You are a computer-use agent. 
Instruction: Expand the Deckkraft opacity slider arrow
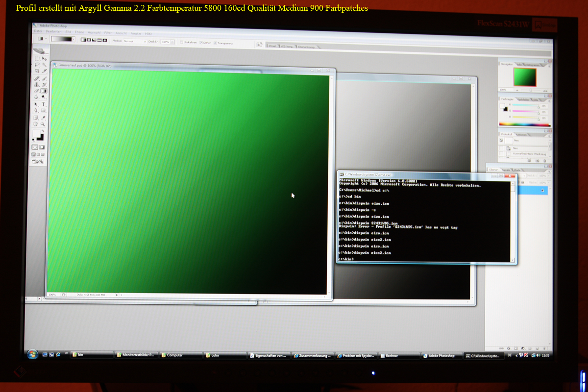[172, 42]
